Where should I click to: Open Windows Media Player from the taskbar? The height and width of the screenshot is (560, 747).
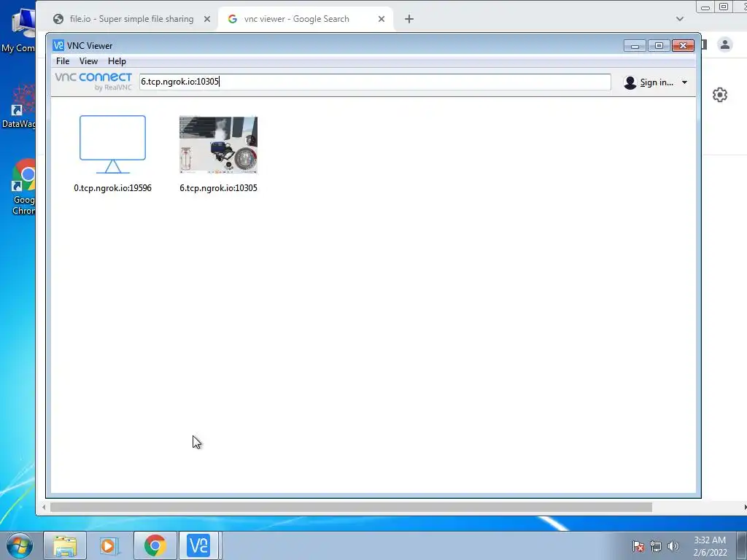109,545
